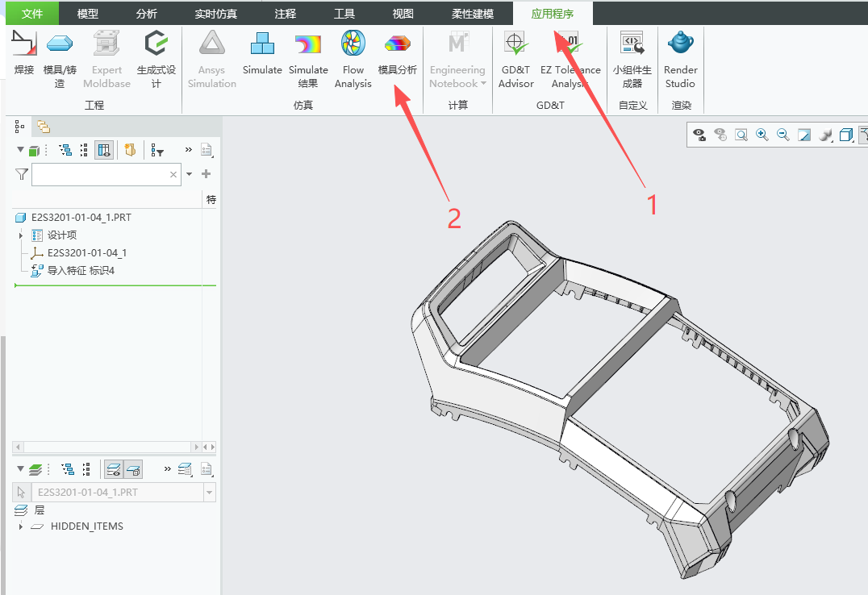
Task: Collapse all nodes in the model tree
Action: point(84,150)
